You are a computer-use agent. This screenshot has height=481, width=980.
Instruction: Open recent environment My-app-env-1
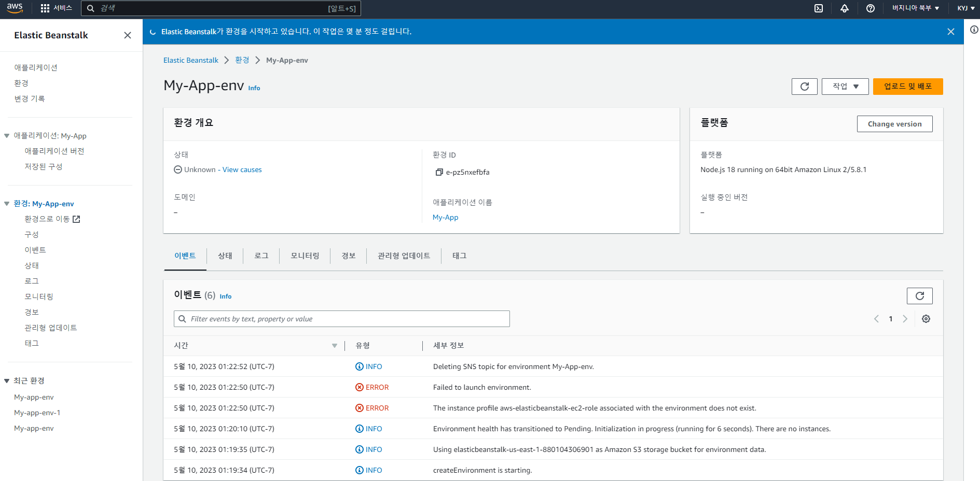click(x=37, y=413)
